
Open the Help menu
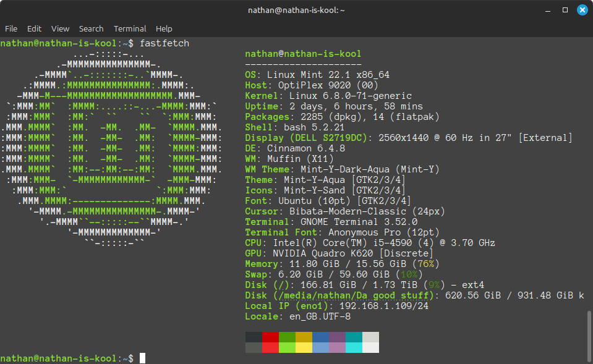[164, 28]
